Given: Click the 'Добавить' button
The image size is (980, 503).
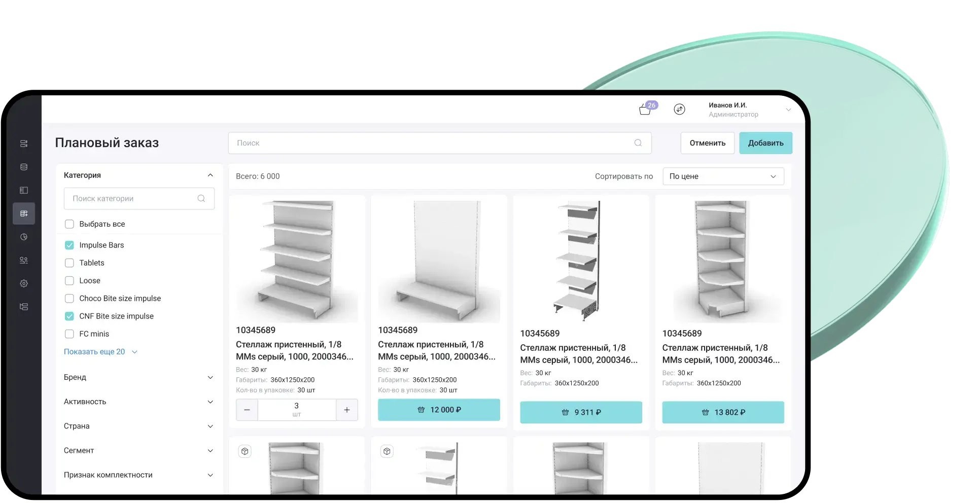Looking at the screenshot, I should (x=765, y=143).
